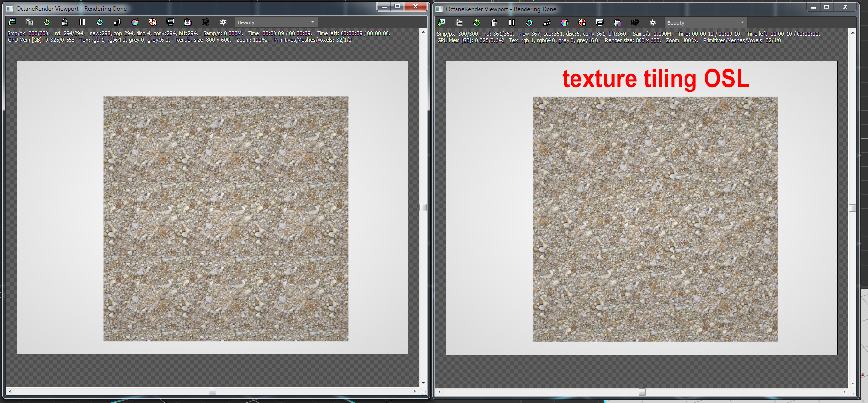Click 'Render size: 800 x 600.' in left viewport
This screenshot has height=403, width=868.
click(x=203, y=40)
